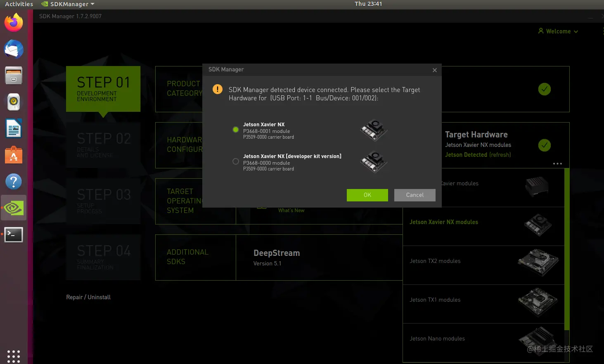Choose Jetson TX2 modules entry
The width and height of the screenshot is (604, 364).
[483, 265]
